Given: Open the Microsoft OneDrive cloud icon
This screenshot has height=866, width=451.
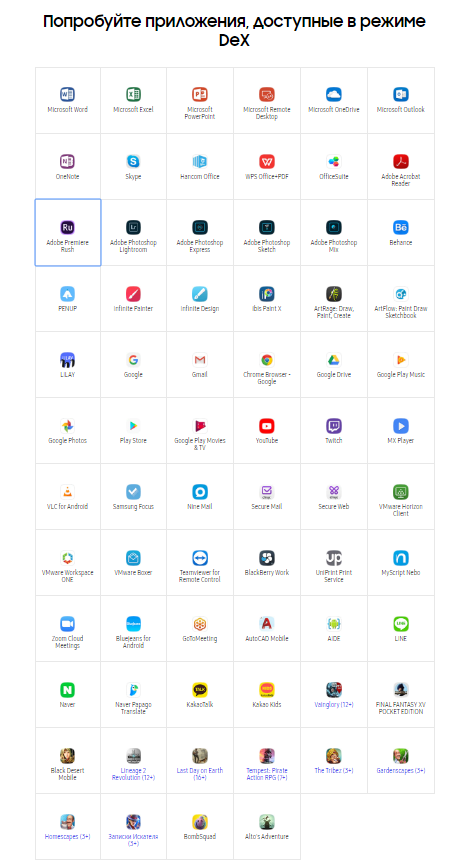Looking at the screenshot, I should 333,94.
